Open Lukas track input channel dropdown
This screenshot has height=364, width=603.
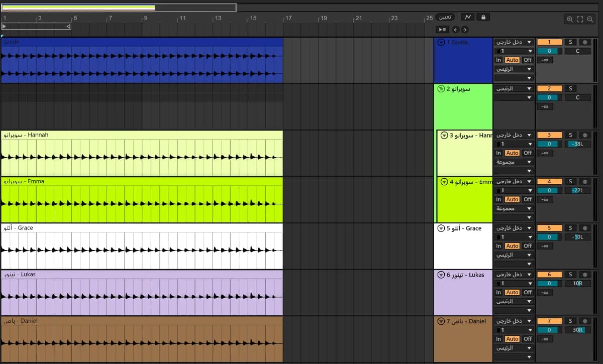[x=514, y=284]
